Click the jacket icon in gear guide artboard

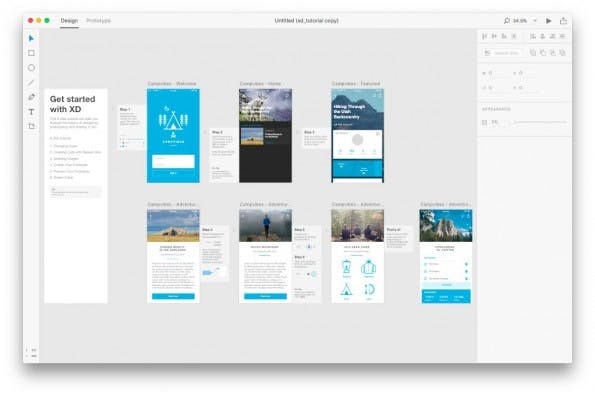368,267
